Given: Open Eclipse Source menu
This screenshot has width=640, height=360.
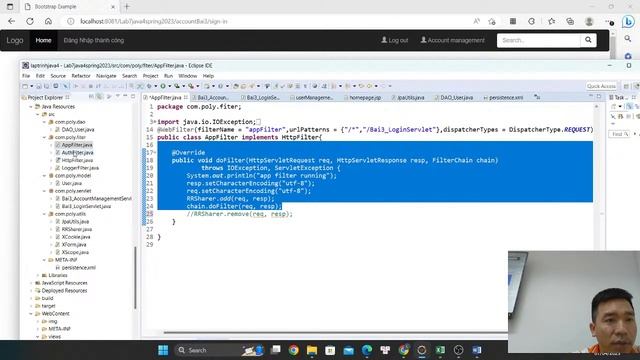Looking at the screenshot, I should [58, 76].
